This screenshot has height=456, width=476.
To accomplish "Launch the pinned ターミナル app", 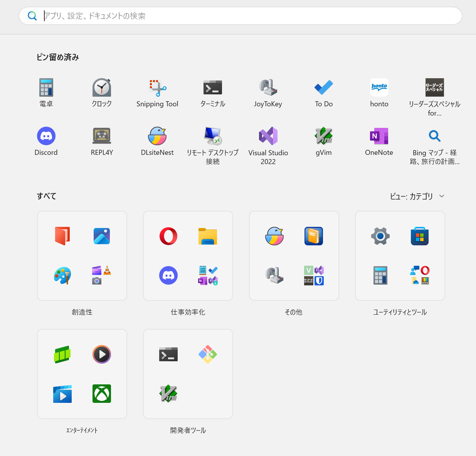I will pyautogui.click(x=213, y=93).
